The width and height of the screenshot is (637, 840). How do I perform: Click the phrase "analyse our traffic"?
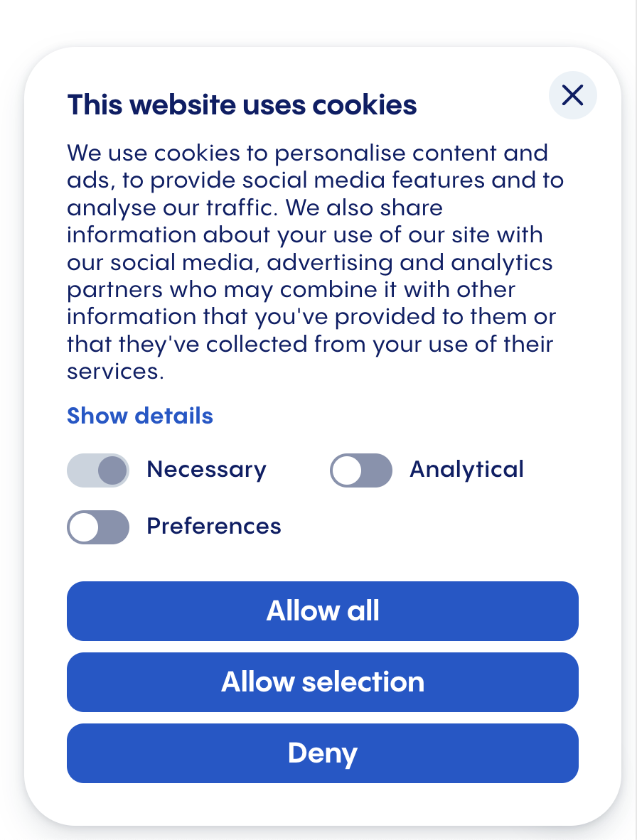coord(162,208)
